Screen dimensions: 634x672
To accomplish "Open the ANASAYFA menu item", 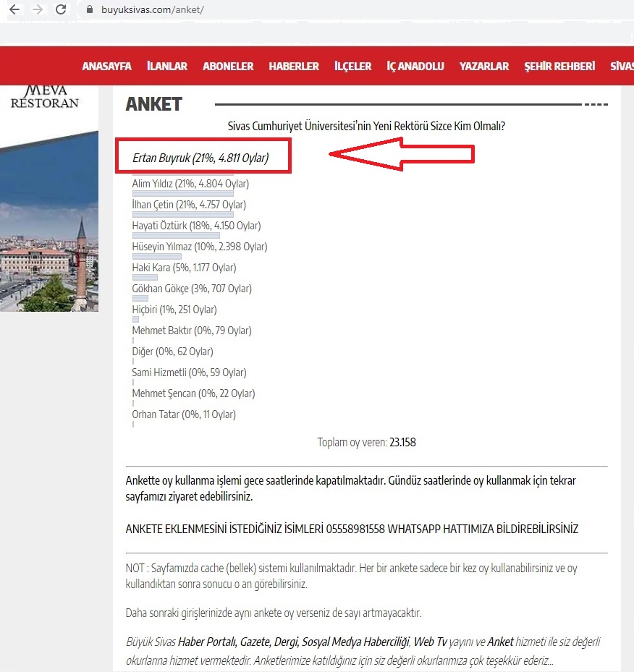I will pyautogui.click(x=106, y=66).
